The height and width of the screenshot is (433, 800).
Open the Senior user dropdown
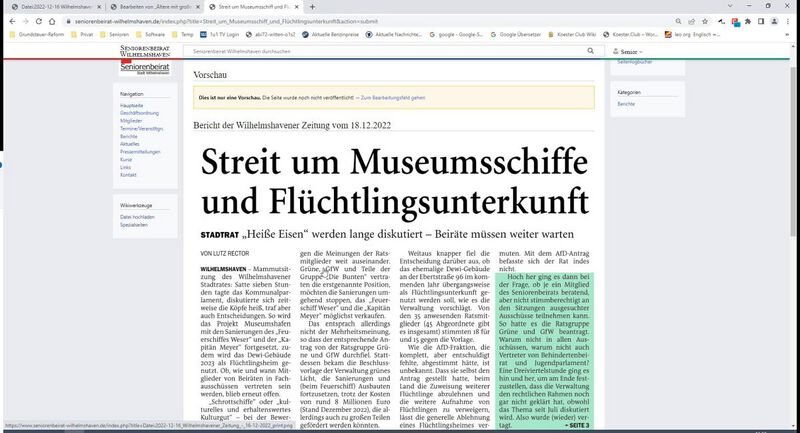click(x=628, y=52)
